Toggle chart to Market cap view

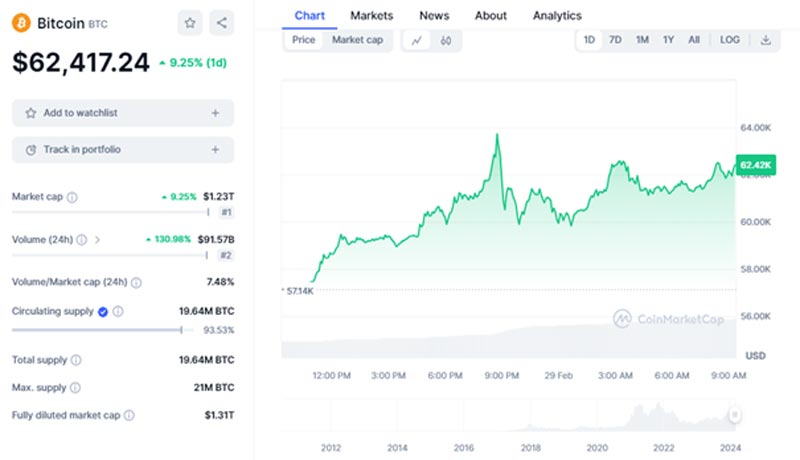click(x=357, y=40)
